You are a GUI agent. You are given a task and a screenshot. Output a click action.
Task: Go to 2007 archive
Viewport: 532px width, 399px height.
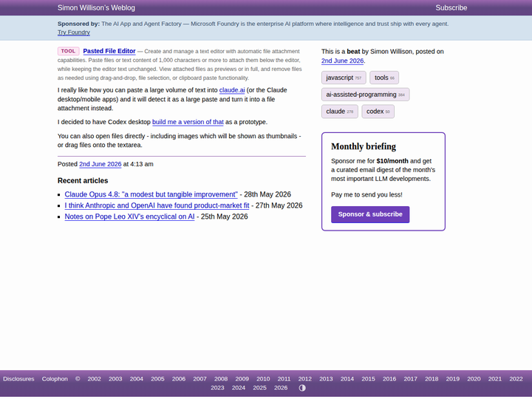(x=199, y=378)
